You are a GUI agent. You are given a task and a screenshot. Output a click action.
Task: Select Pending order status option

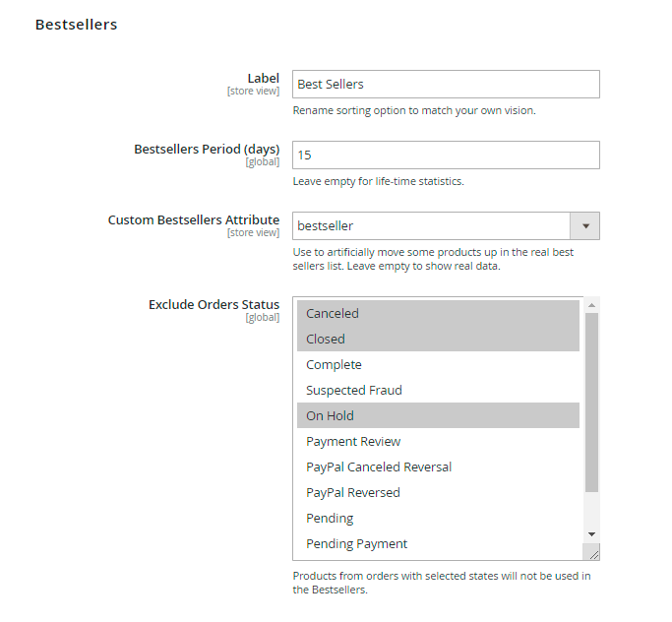coord(438,518)
